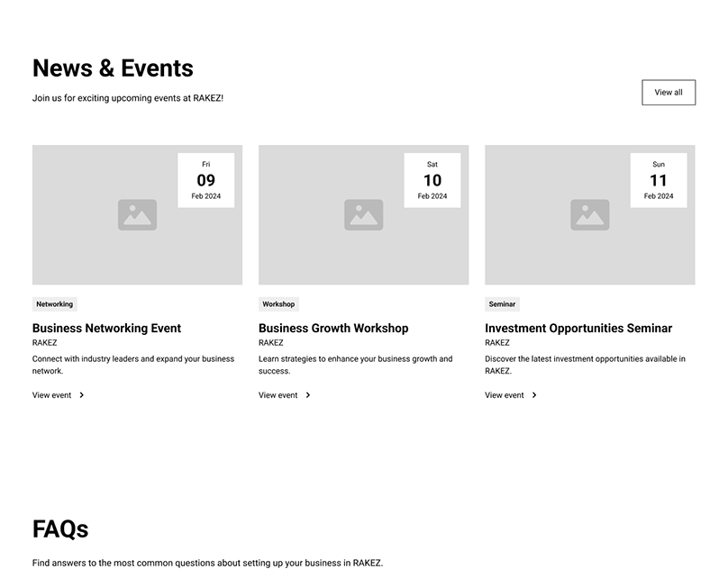Select the Networking category tag

54,303
